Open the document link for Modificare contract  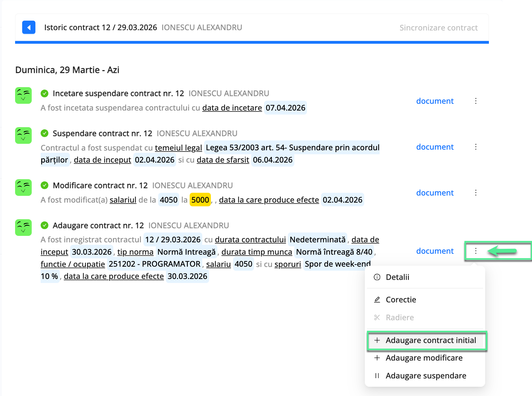pyautogui.click(x=435, y=193)
